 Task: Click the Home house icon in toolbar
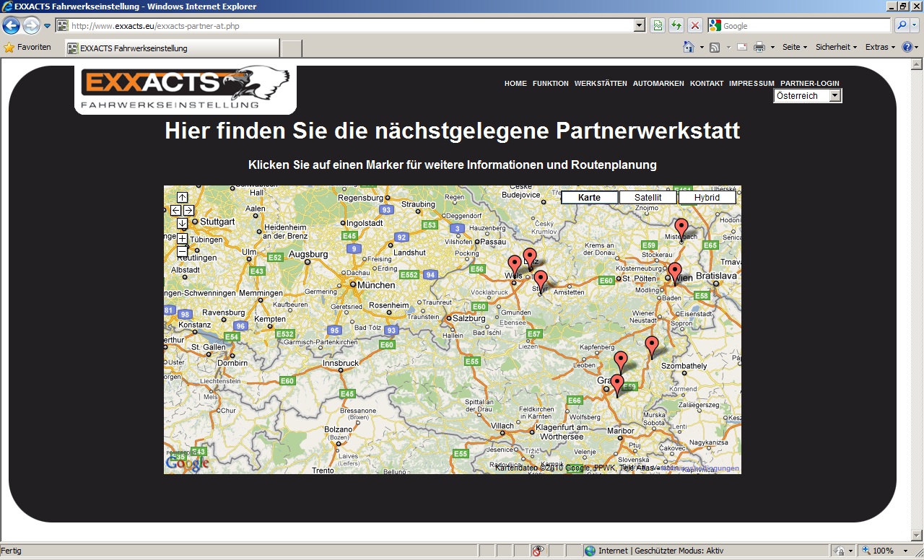(x=689, y=47)
